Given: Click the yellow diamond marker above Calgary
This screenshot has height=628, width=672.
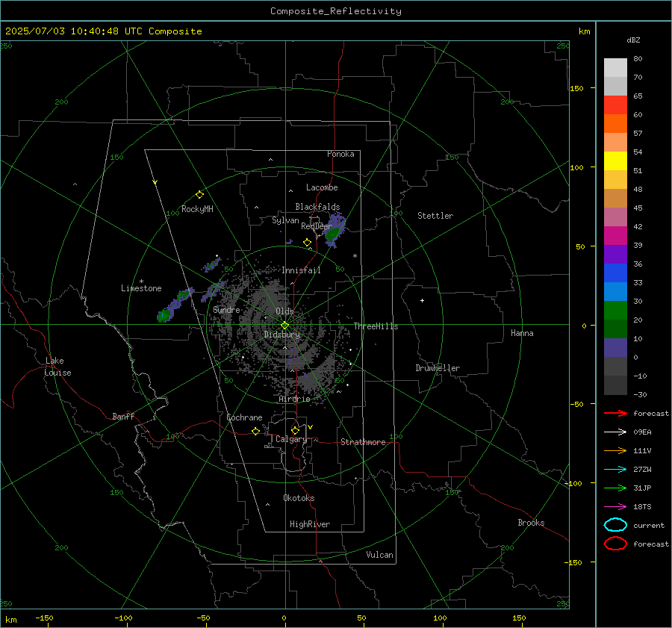Looking at the screenshot, I should (295, 430).
